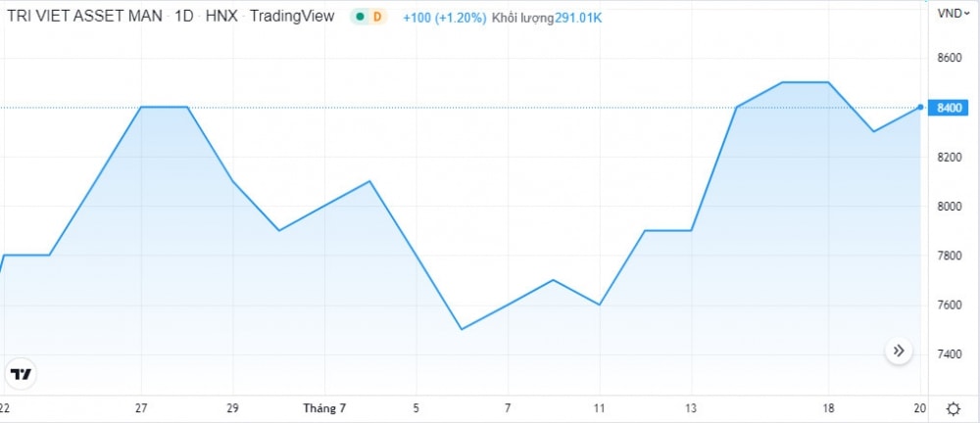Click date label 11 on time axis
Viewport: 980px width, 423px height.
coord(600,408)
